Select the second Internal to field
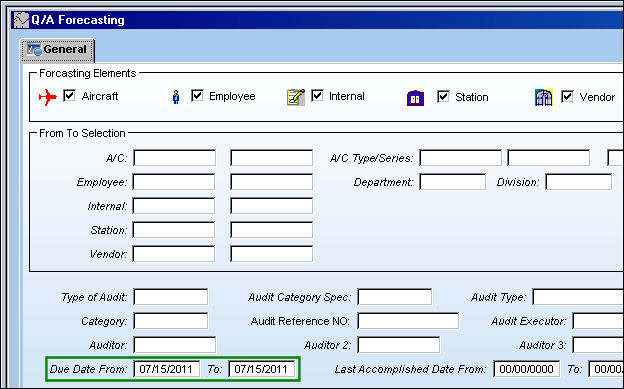The width and height of the screenshot is (624, 389). [x=271, y=206]
